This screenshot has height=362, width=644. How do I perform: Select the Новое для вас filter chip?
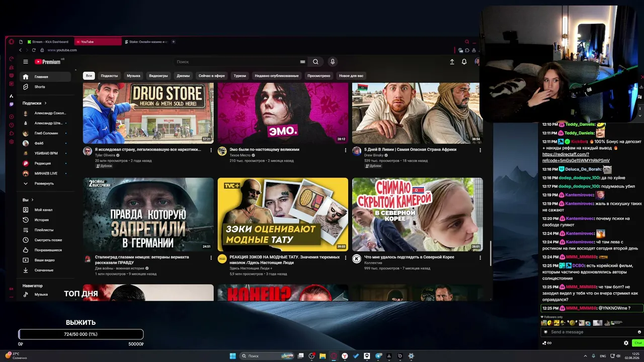pos(351,76)
